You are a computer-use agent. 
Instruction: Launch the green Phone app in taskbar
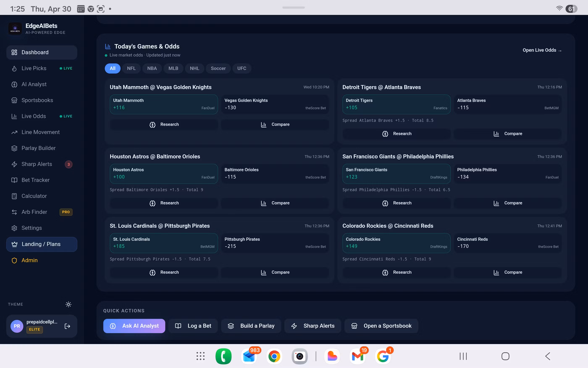coord(223,356)
